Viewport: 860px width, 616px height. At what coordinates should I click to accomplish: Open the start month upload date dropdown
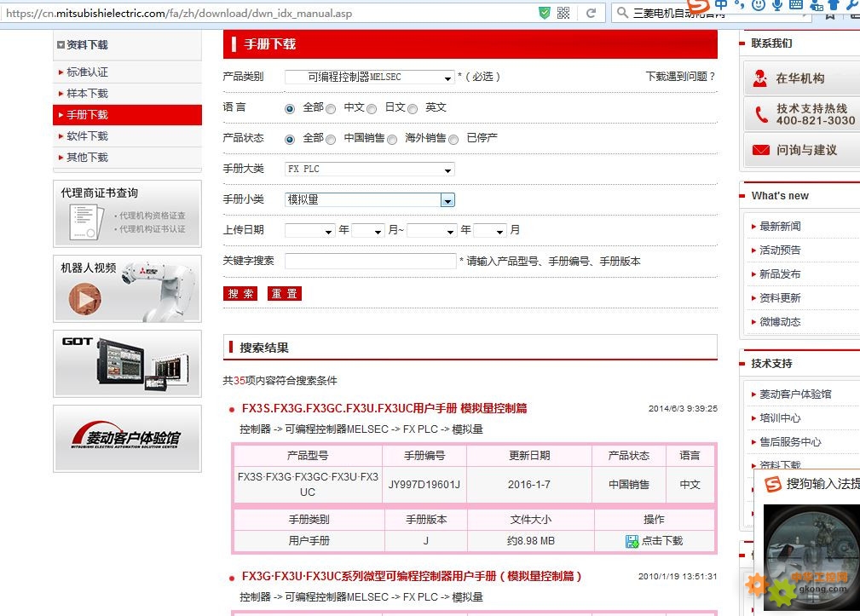367,231
